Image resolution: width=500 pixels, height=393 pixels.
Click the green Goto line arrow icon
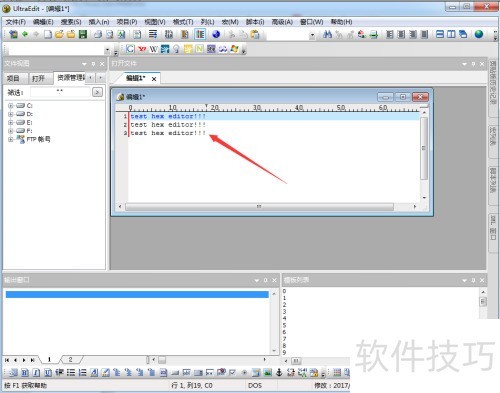point(374,34)
